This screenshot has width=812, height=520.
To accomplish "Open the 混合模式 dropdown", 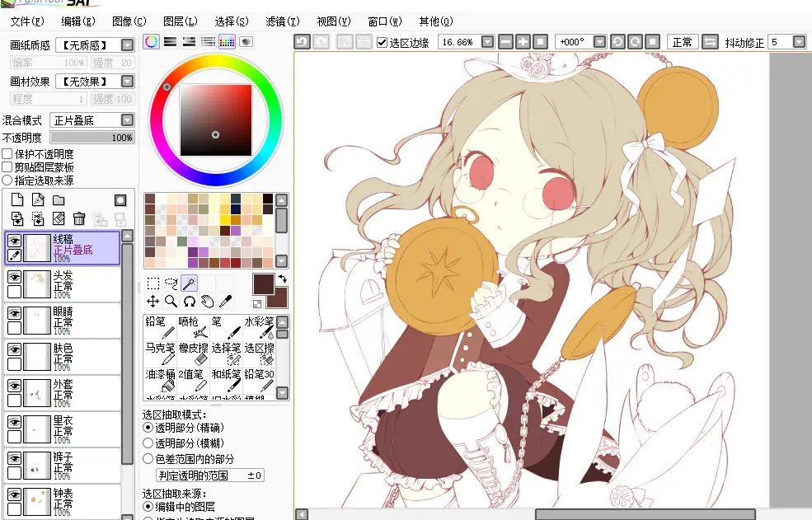I will (x=128, y=120).
